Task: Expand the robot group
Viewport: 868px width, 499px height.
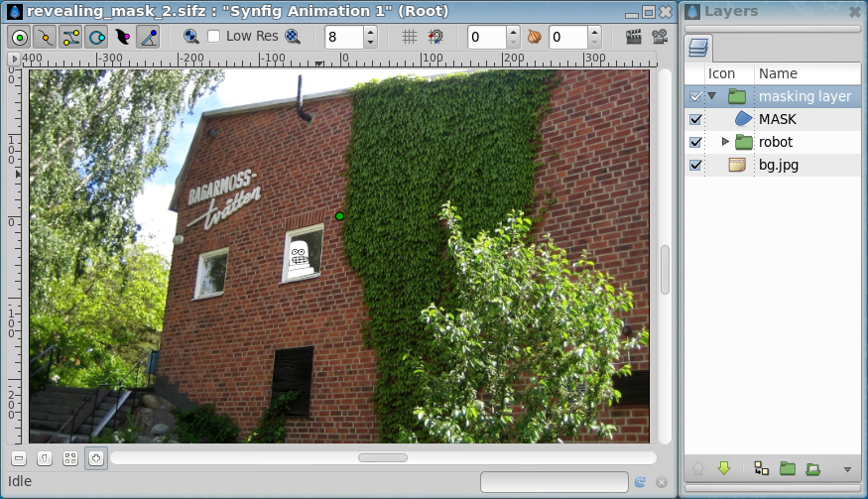Action: (725, 142)
